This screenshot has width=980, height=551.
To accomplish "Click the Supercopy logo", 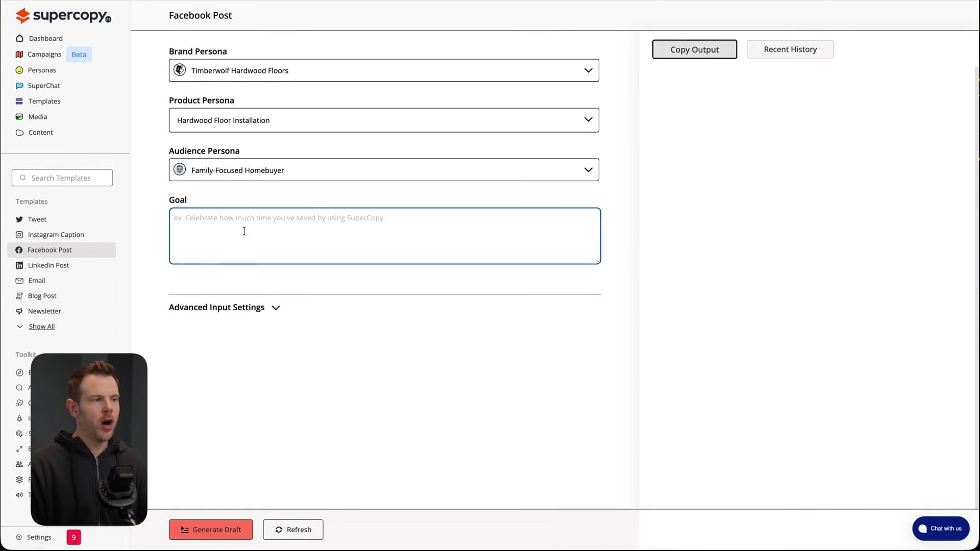I will pyautogui.click(x=63, y=16).
